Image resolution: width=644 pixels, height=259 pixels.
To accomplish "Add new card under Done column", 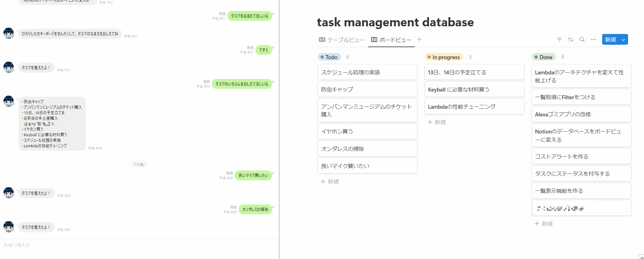I will 544,224.
